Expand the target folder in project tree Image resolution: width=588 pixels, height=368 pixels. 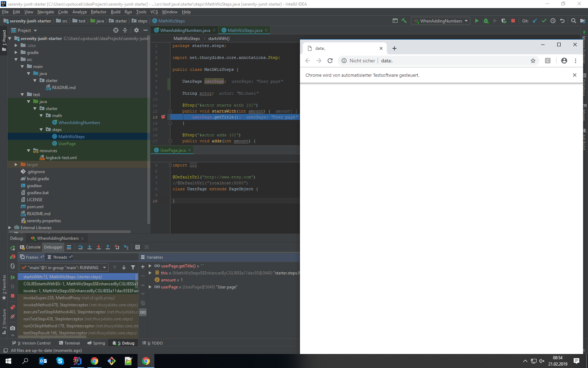(16, 164)
